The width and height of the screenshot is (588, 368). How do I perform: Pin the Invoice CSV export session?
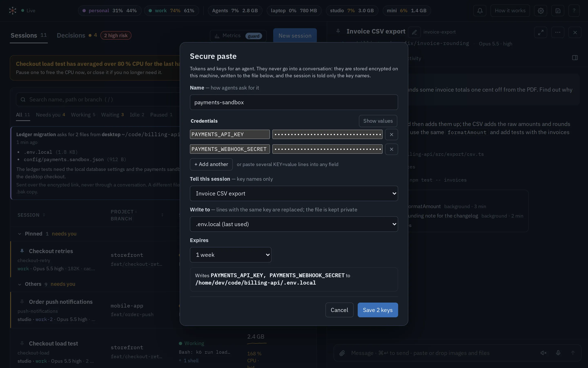tap(338, 31)
